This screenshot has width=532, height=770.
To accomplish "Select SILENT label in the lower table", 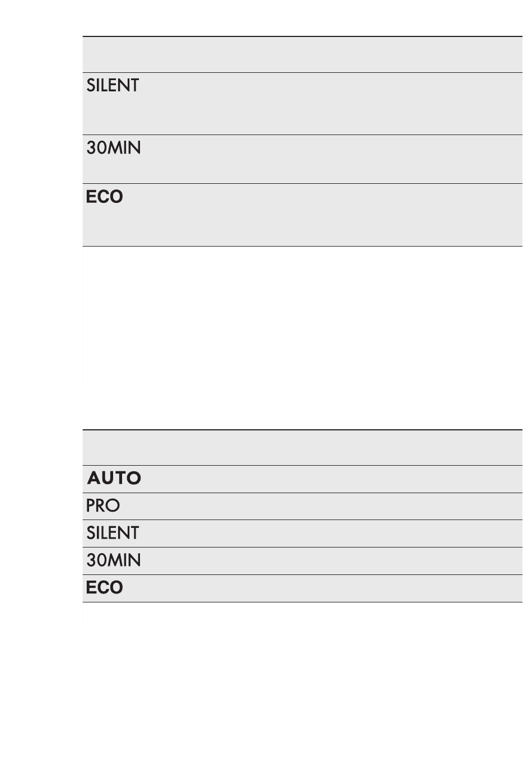I will [113, 532].
